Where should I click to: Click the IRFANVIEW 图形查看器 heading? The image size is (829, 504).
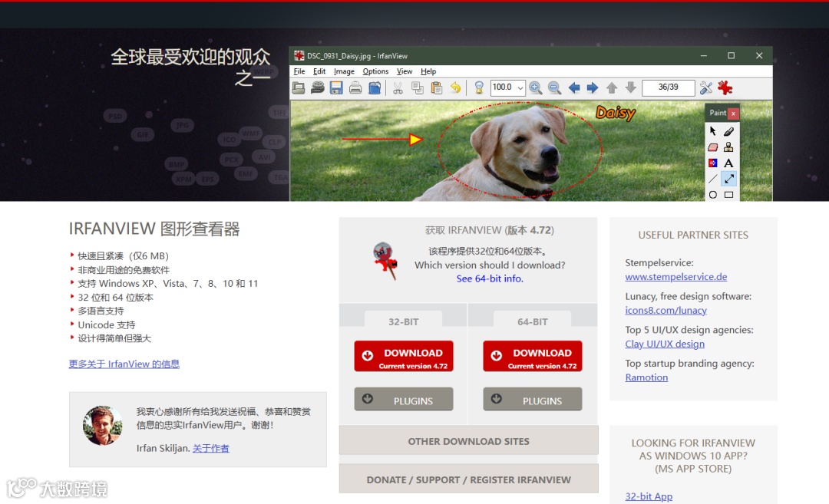point(154,229)
